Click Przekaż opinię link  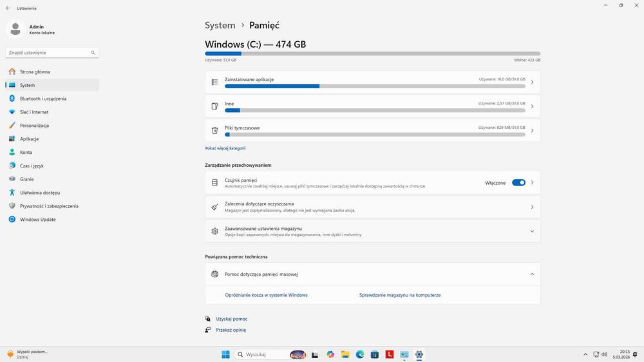point(231,330)
